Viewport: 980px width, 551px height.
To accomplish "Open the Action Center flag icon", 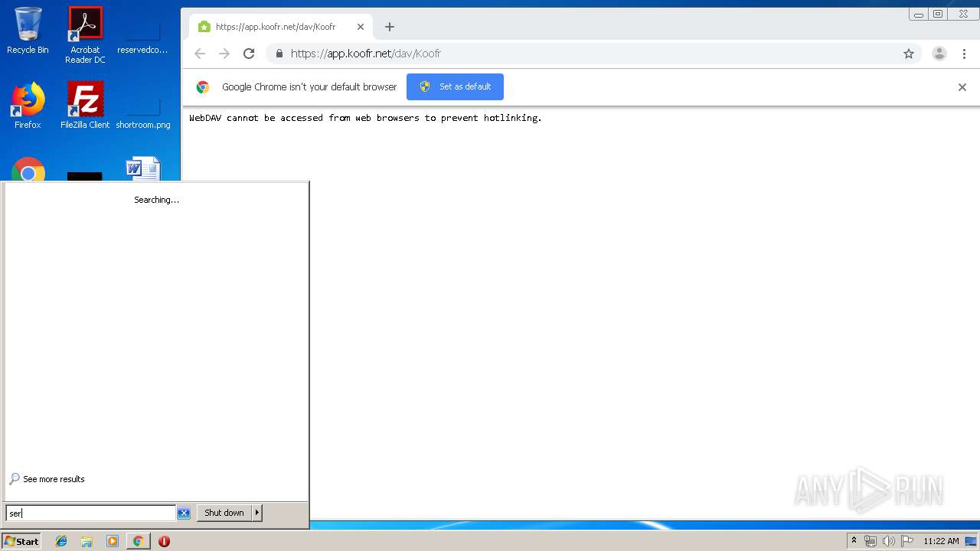I will coord(907,541).
